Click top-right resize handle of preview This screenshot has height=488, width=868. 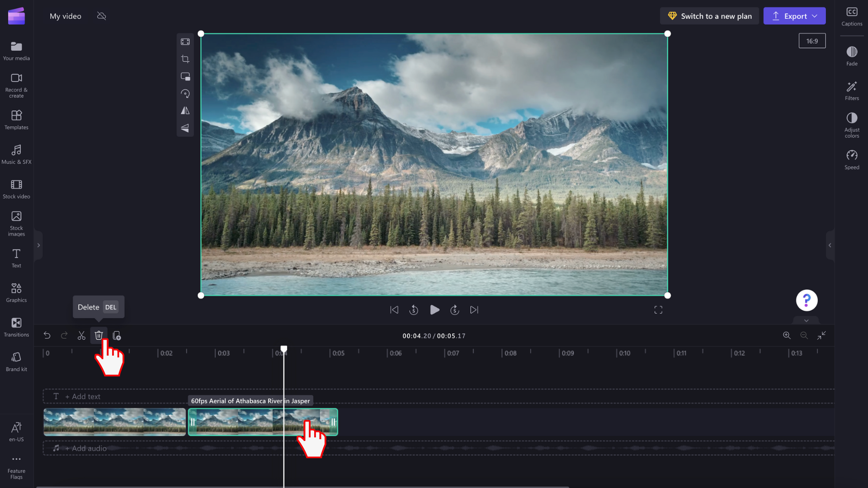(667, 34)
